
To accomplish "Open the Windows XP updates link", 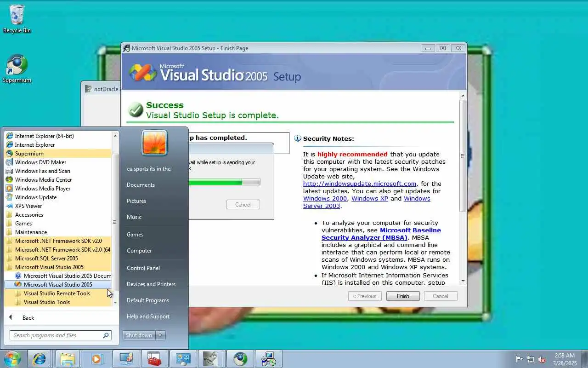I will click(x=370, y=198).
